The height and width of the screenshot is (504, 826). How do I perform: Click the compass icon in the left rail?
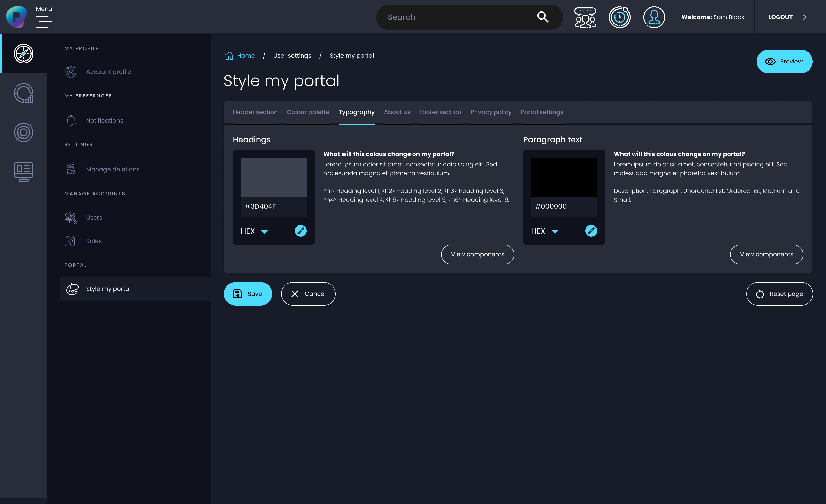pos(23,54)
